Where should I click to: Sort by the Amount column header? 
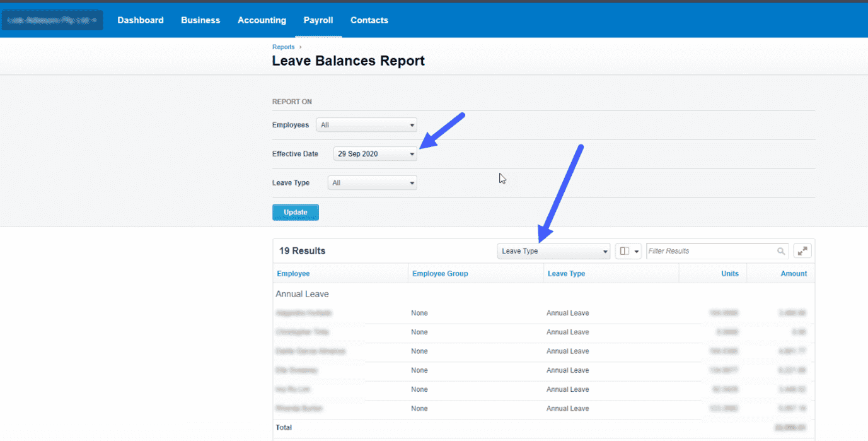coord(794,274)
